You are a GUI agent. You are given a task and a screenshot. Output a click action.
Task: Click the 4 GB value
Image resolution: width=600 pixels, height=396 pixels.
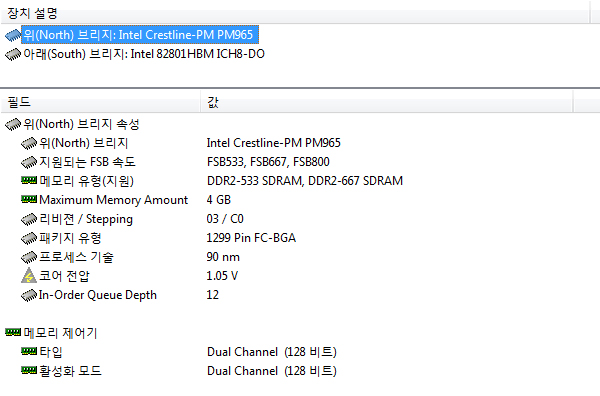click(x=218, y=200)
